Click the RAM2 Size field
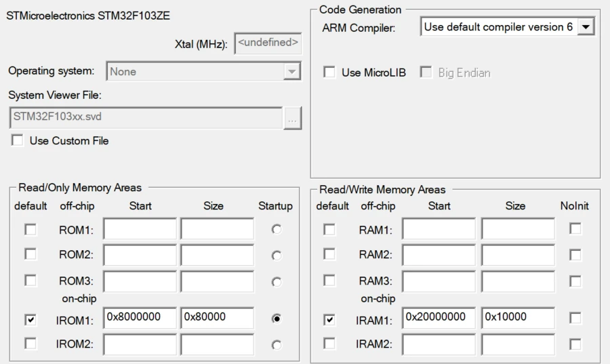 point(518,255)
